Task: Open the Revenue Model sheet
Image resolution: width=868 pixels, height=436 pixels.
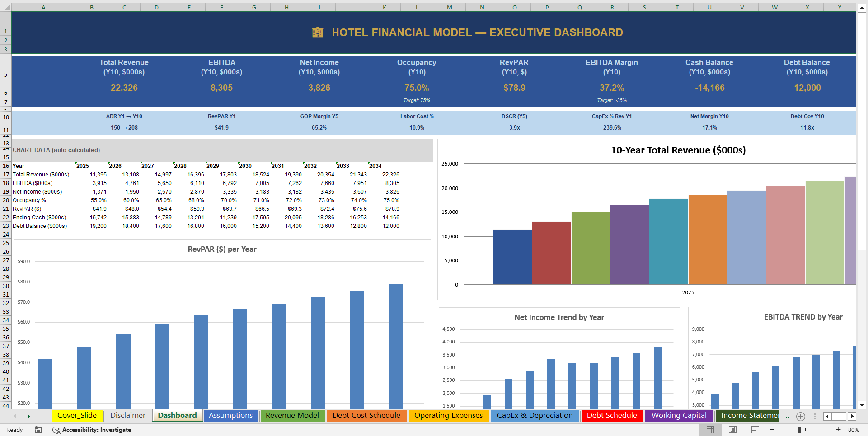Action: pos(292,416)
